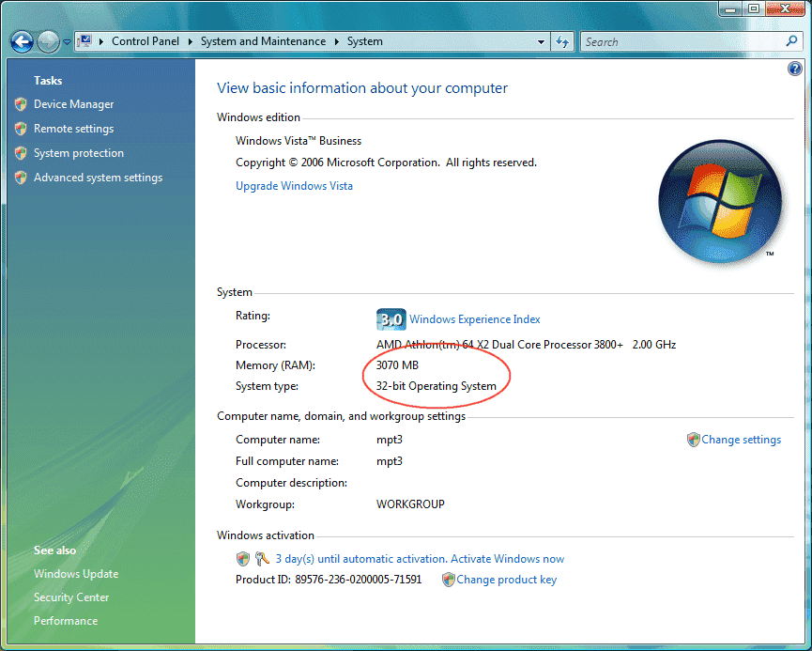Click the Windows Experience Index 3.0 badge
This screenshot has height=651, width=812.
coord(391,319)
